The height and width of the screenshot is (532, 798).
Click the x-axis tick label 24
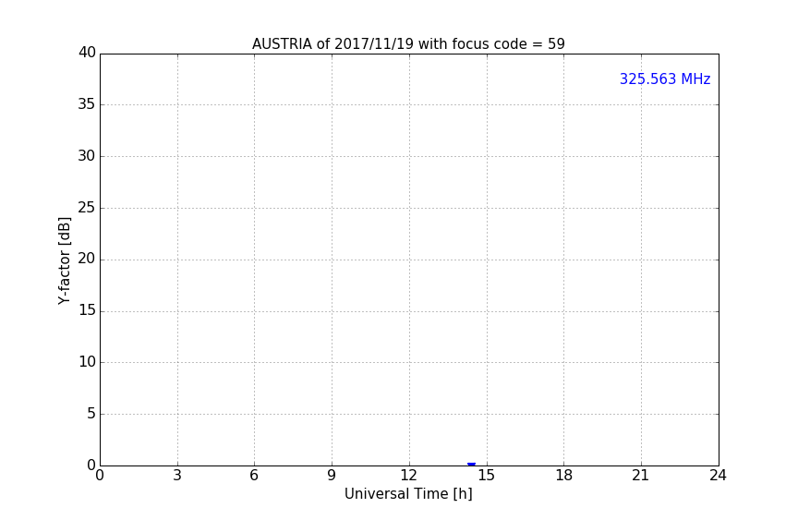pos(718,476)
